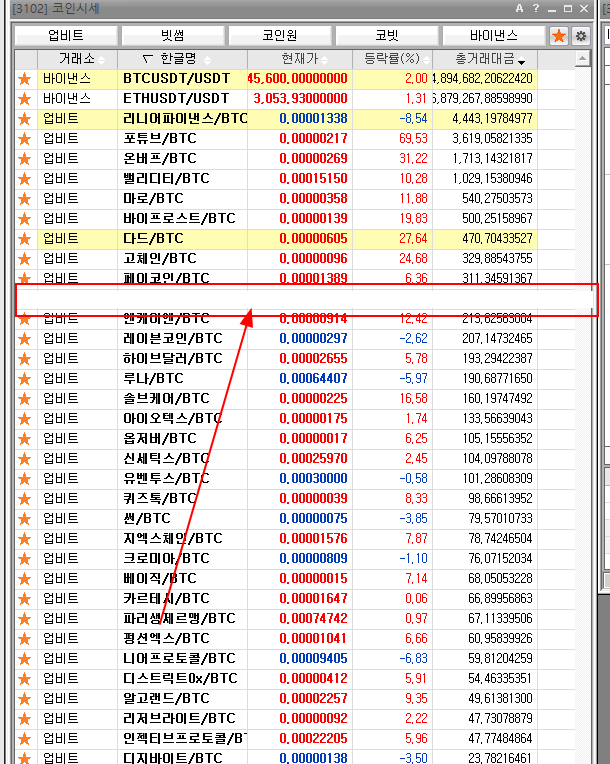Switch to the 빗썸 exchange tab
The width and height of the screenshot is (610, 764).
coord(171,35)
